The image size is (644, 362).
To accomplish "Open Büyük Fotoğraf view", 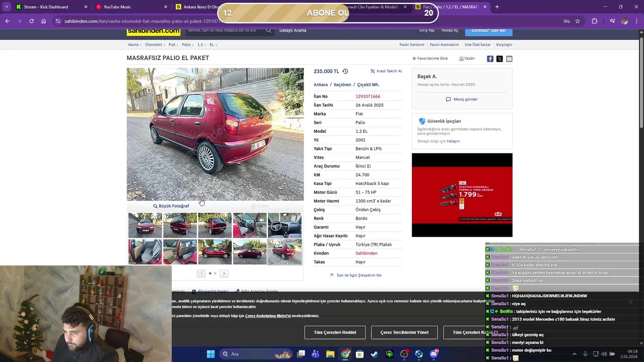I will pos(171,206).
